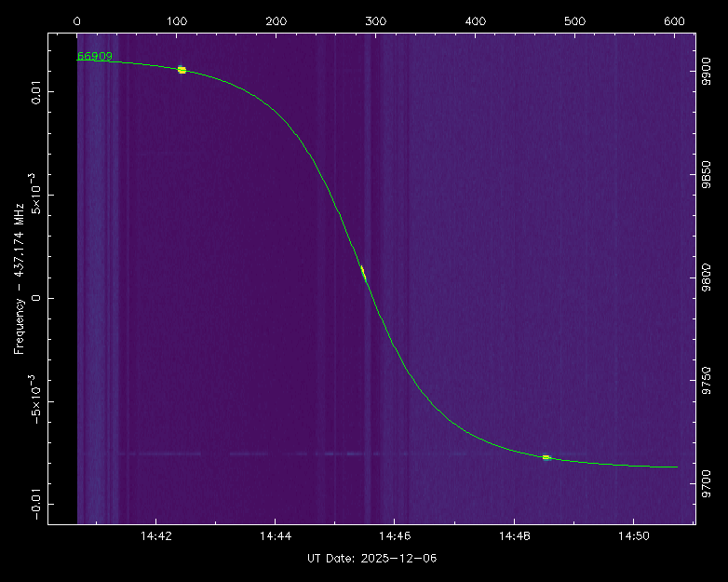Click the 0 top axis label
This screenshot has width=728, height=582.
[76, 20]
